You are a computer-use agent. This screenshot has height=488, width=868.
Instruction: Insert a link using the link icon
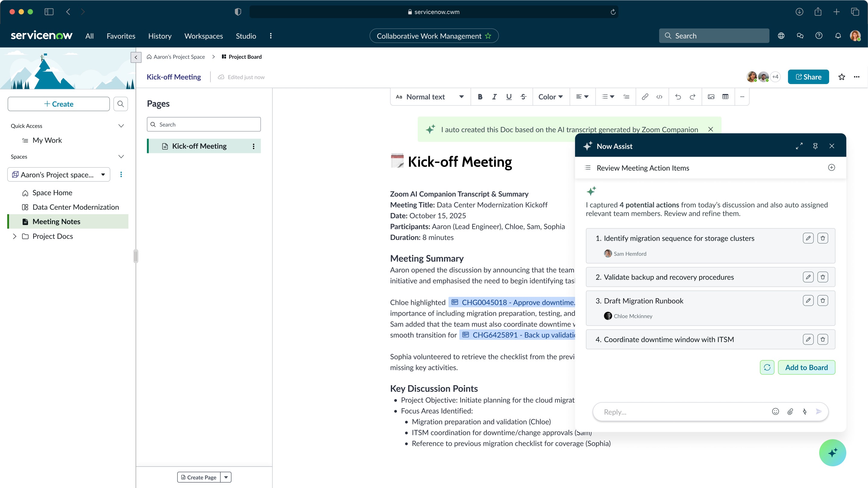click(x=645, y=97)
